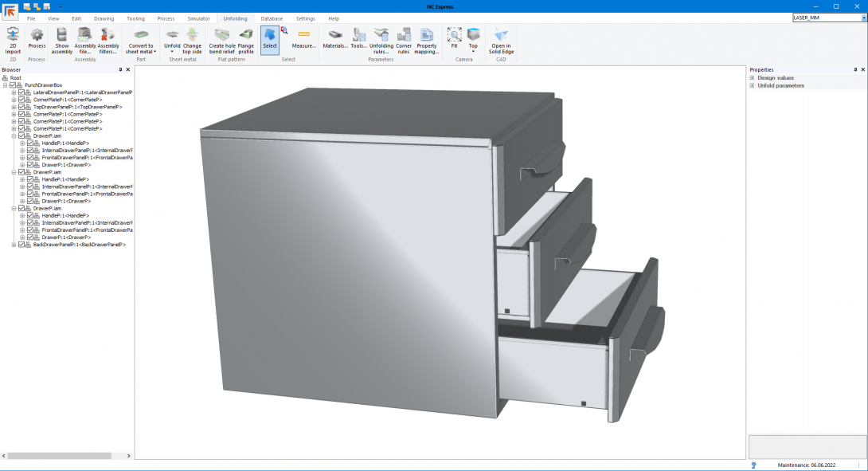Expand the Design values section
Viewport: 868px width, 471px height.
click(752, 78)
